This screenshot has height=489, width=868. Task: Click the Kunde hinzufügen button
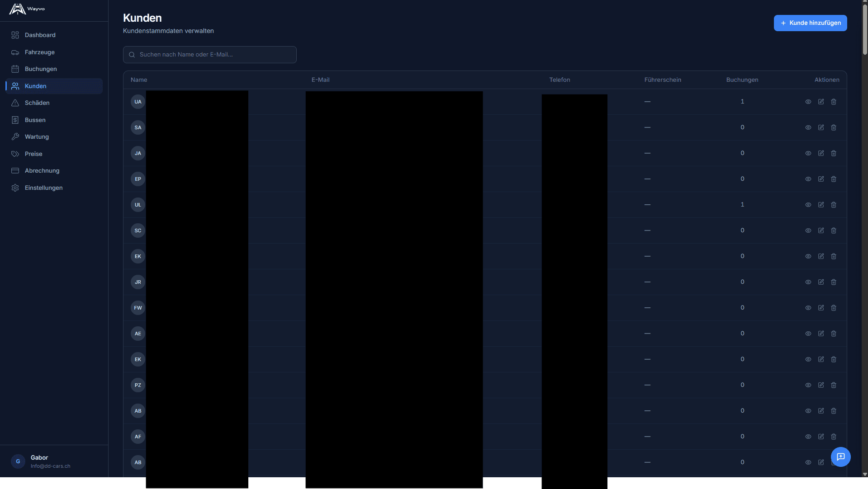(810, 23)
